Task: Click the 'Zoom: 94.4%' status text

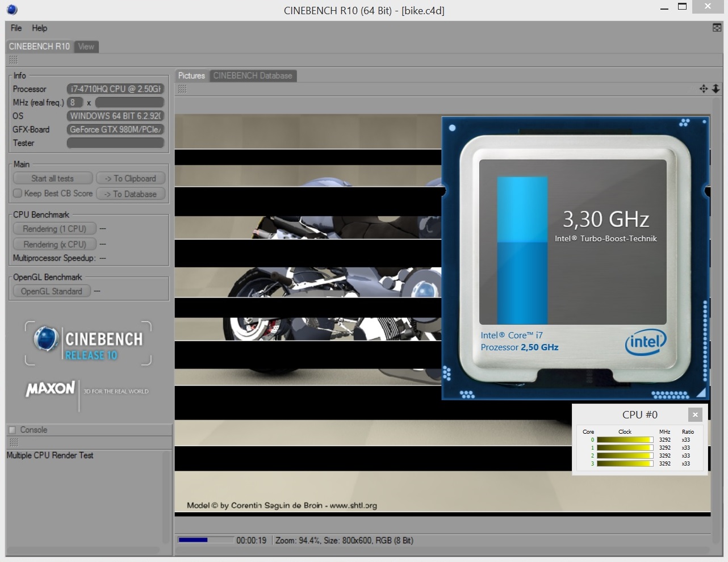Action: tap(298, 540)
